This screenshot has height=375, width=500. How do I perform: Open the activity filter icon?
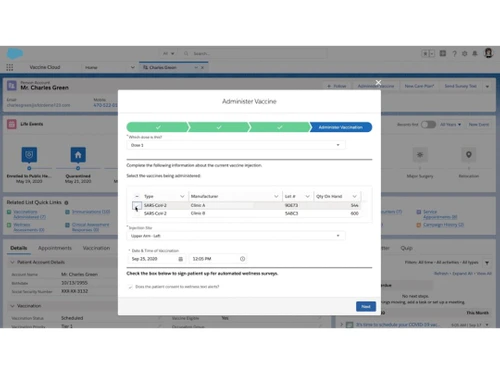coord(487,263)
